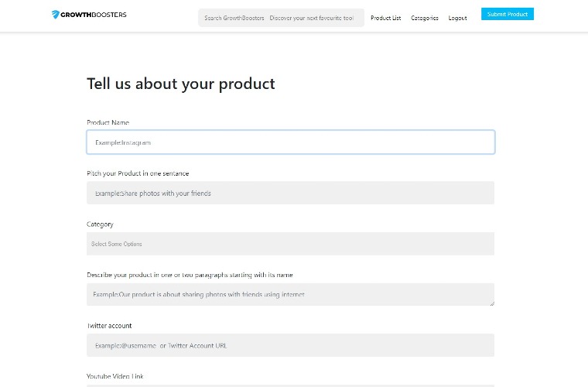Focus the Search GrowthBoosters search box
The image size is (588, 387).
[x=281, y=18]
